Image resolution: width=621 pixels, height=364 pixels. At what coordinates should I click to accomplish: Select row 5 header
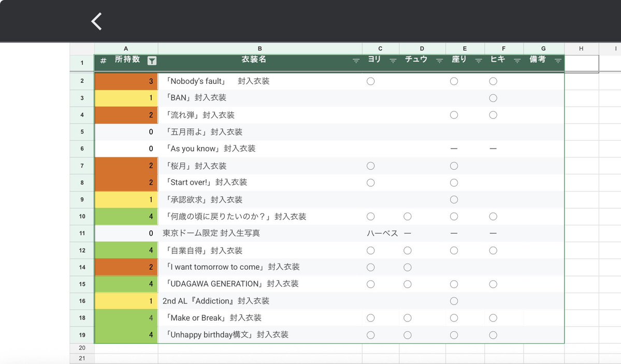[82, 132]
